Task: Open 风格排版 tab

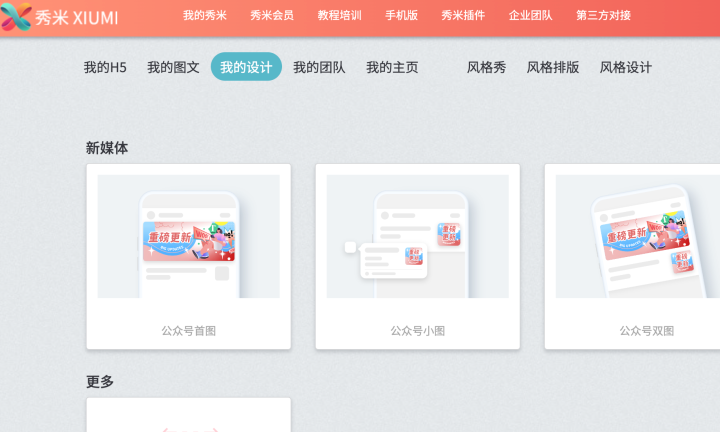Action: (x=553, y=67)
